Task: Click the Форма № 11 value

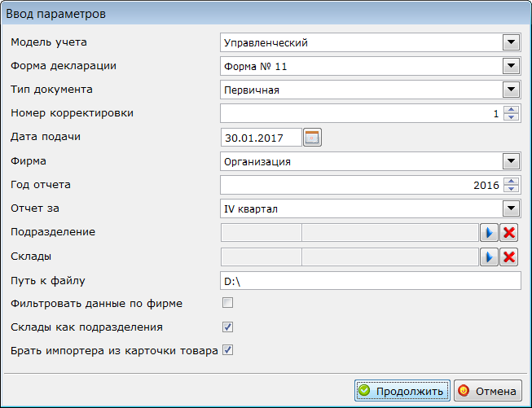Action: (x=256, y=66)
